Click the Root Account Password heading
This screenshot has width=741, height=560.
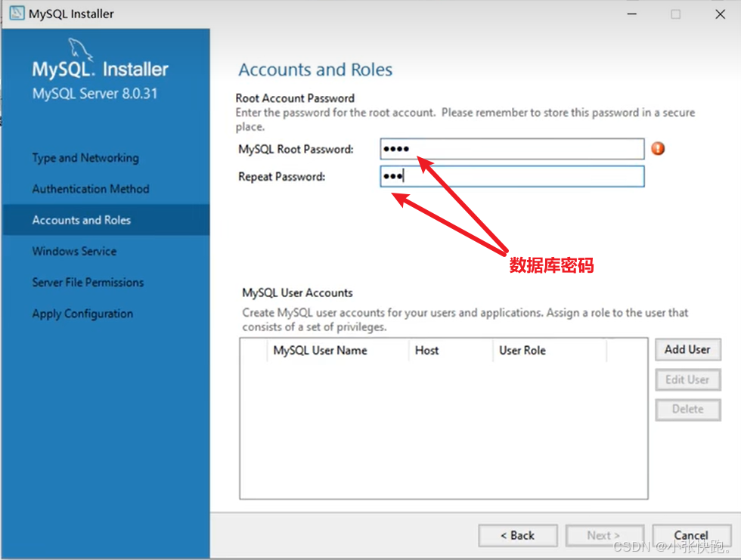click(x=295, y=98)
